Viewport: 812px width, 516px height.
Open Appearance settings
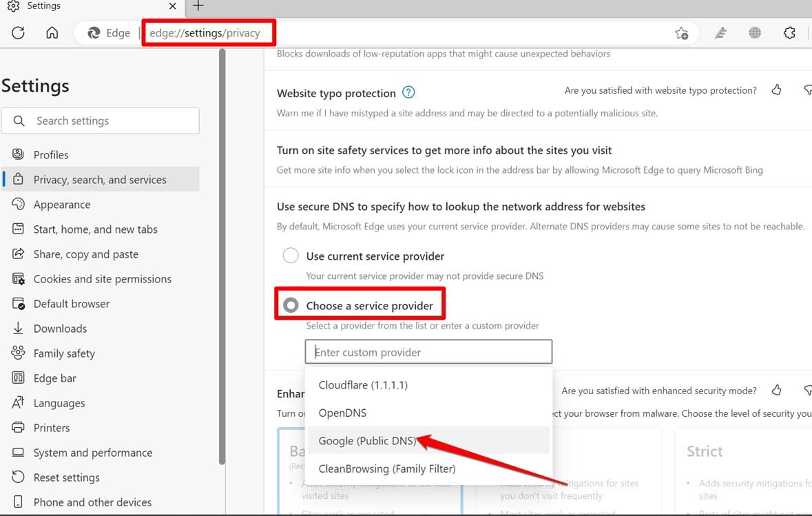pos(101,204)
